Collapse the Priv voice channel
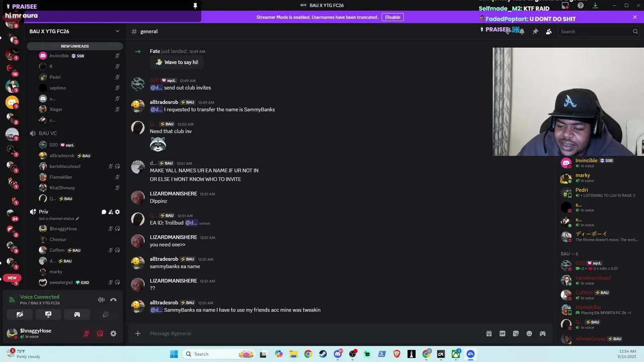This screenshot has width=644, height=362. [x=44, y=212]
